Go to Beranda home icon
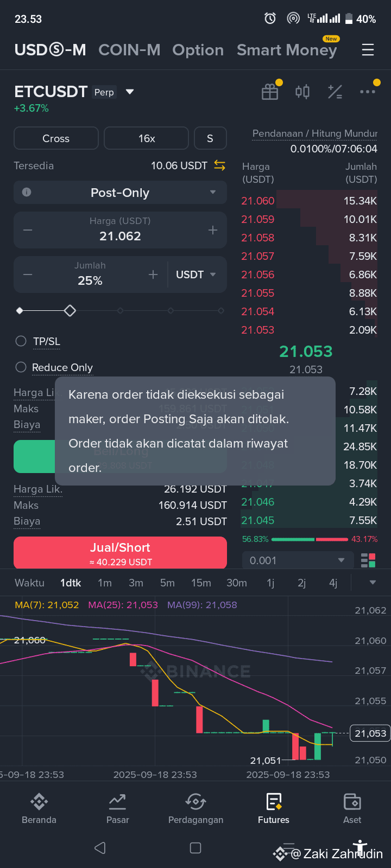The height and width of the screenshot is (868, 391). [x=39, y=808]
